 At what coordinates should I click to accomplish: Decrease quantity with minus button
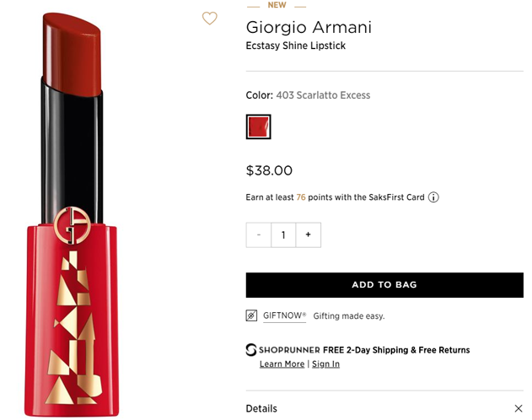point(259,234)
